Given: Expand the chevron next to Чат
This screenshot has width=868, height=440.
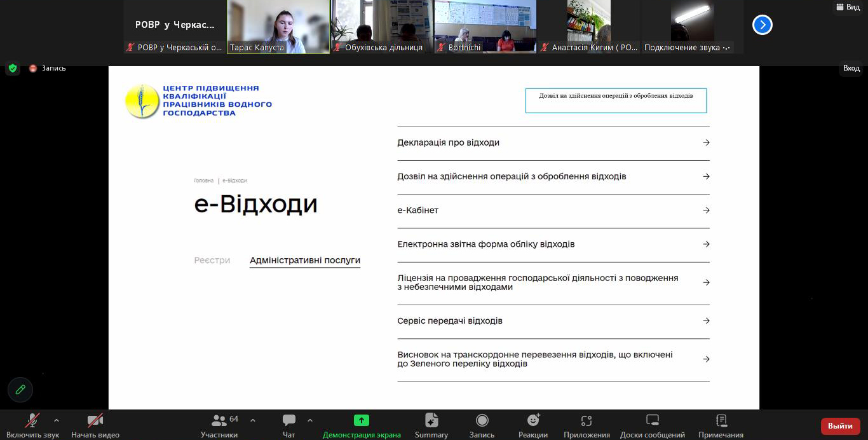Looking at the screenshot, I should click(x=310, y=420).
